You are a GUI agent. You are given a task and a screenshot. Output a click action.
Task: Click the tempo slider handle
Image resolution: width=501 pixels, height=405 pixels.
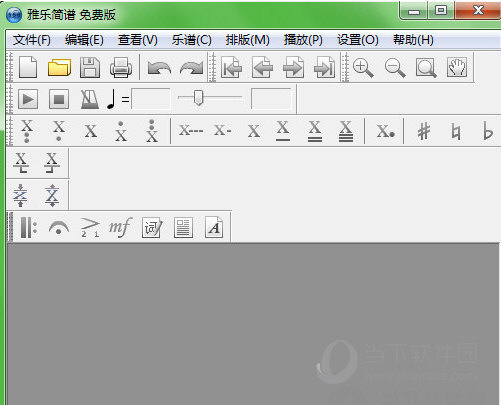coord(198,98)
